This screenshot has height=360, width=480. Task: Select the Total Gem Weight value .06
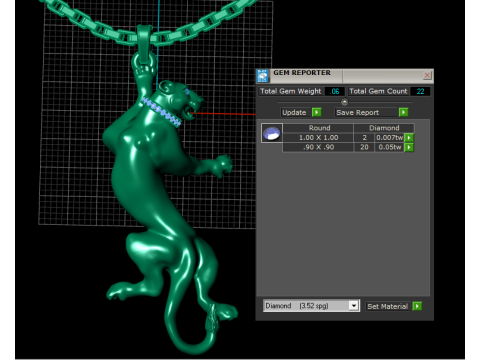point(335,91)
